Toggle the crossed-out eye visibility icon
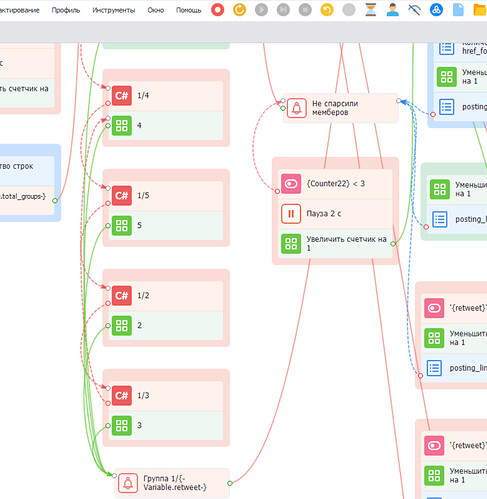Image resolution: width=487 pixels, height=499 pixels. coord(414,10)
